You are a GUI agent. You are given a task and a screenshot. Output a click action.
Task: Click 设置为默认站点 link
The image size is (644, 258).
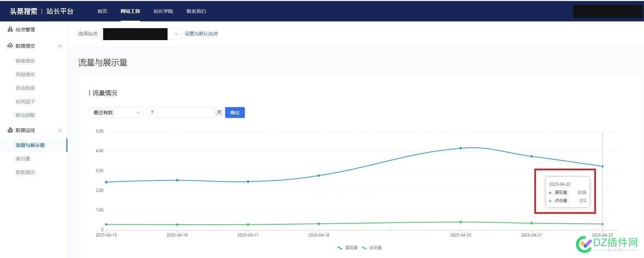click(x=201, y=34)
